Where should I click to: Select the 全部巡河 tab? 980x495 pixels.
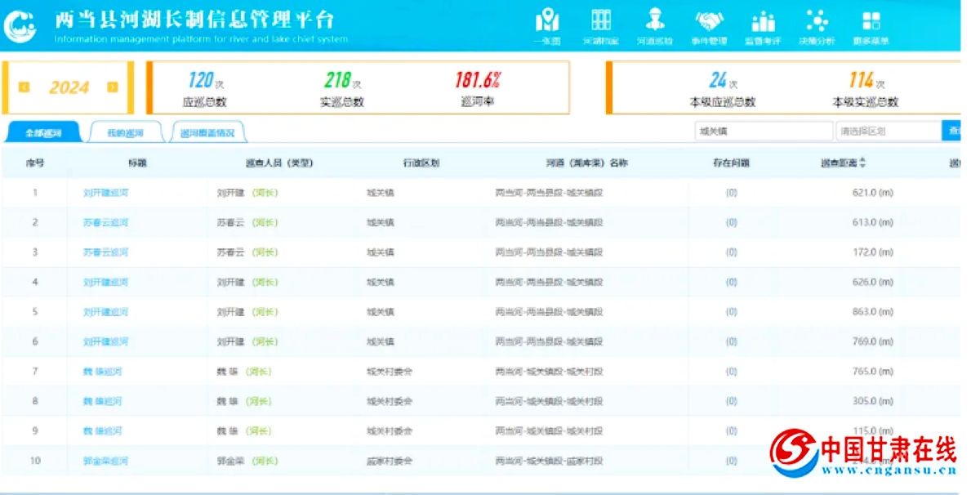[x=42, y=132]
